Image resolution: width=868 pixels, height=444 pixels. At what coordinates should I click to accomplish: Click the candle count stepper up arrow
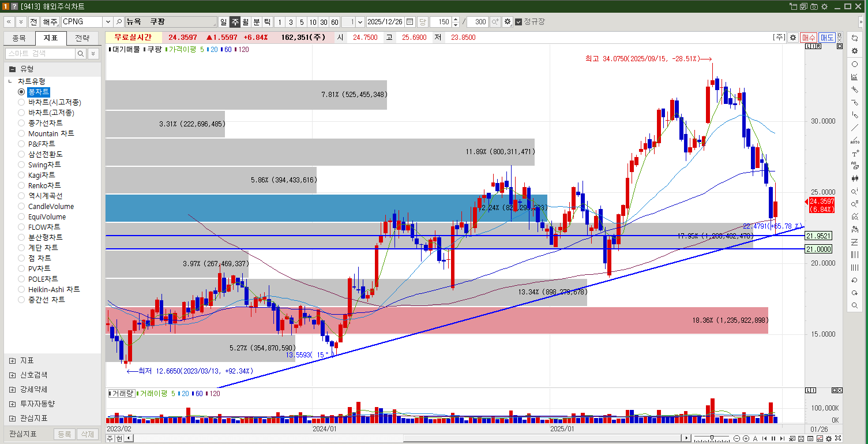coord(456,20)
